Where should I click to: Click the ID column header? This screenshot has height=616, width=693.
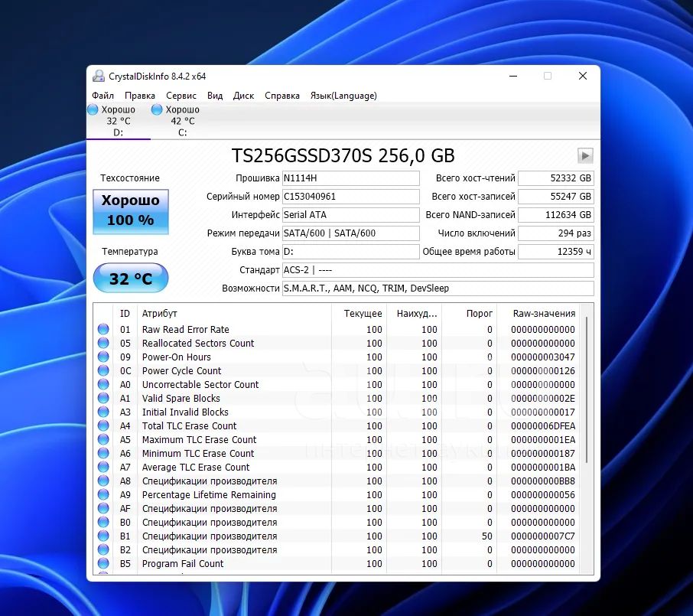click(x=125, y=314)
